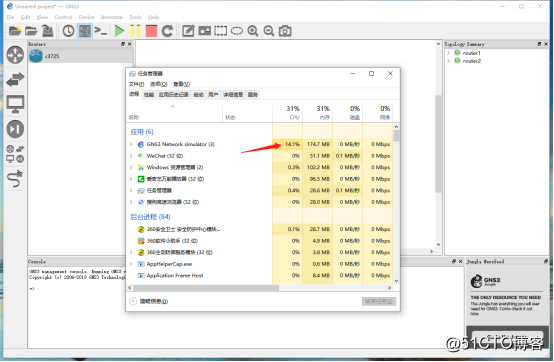Close the routers device panel
The width and height of the screenshot is (554, 362).
coord(130,44)
